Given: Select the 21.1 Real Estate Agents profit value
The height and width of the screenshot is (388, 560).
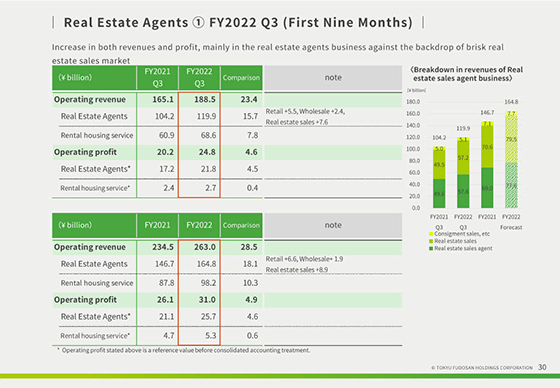Looking at the screenshot, I should pyautogui.click(x=167, y=316).
